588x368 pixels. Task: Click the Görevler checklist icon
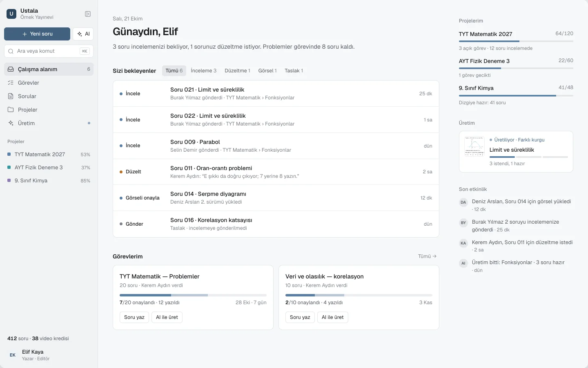(11, 83)
